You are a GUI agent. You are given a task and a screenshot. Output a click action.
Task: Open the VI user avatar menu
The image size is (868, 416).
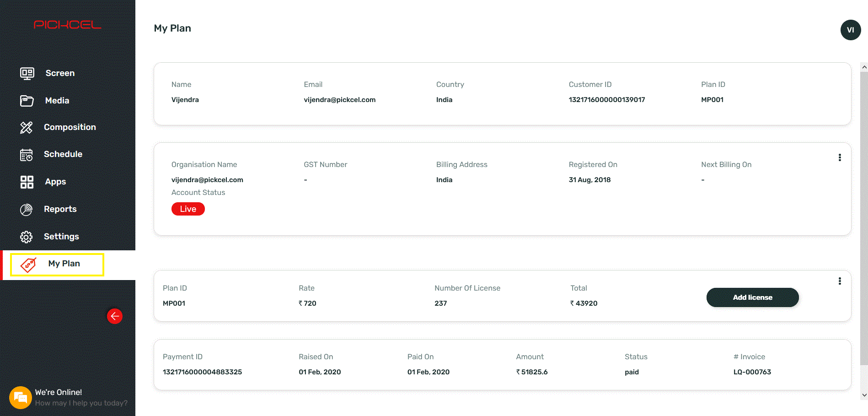click(x=851, y=30)
